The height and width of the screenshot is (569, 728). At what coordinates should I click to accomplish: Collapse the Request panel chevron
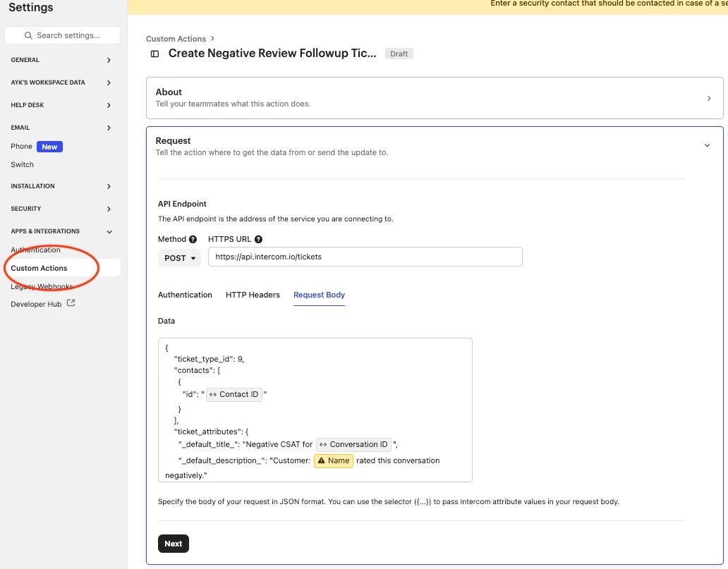coord(707,145)
